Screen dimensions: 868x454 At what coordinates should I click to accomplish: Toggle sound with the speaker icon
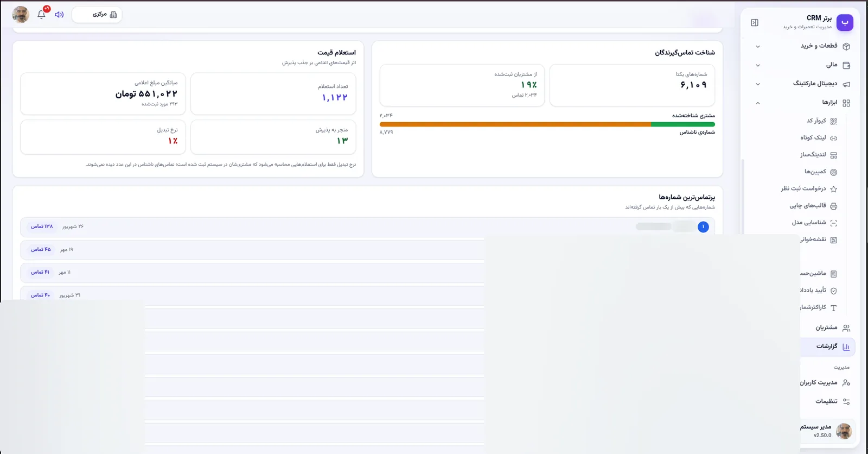59,15
